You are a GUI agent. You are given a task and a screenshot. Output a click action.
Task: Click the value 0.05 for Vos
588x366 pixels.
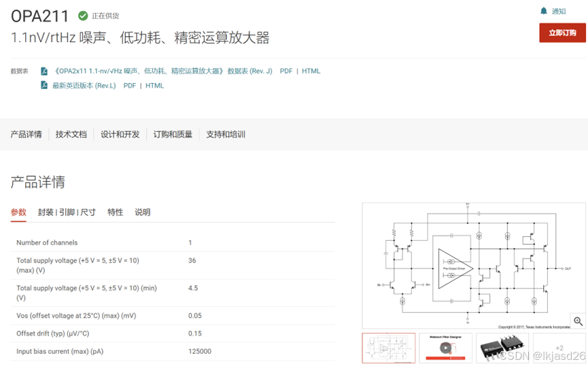coord(194,316)
